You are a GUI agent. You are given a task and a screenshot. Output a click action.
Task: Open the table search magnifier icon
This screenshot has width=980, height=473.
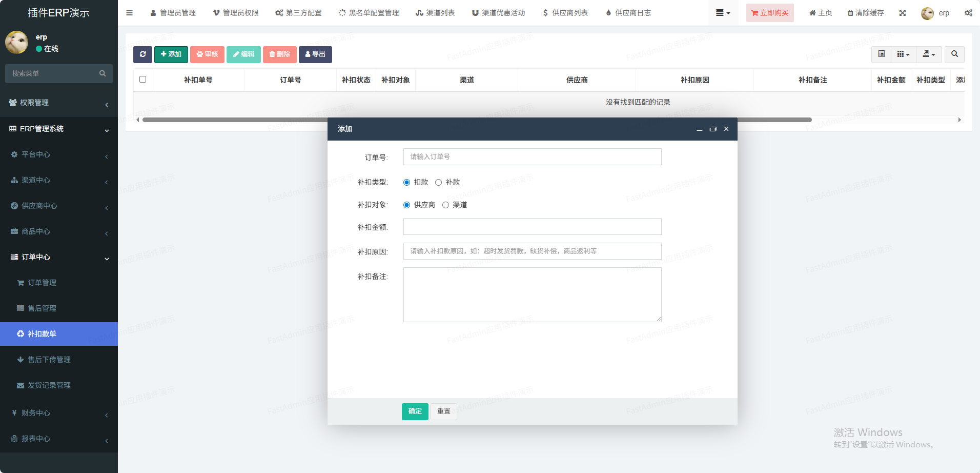954,54
